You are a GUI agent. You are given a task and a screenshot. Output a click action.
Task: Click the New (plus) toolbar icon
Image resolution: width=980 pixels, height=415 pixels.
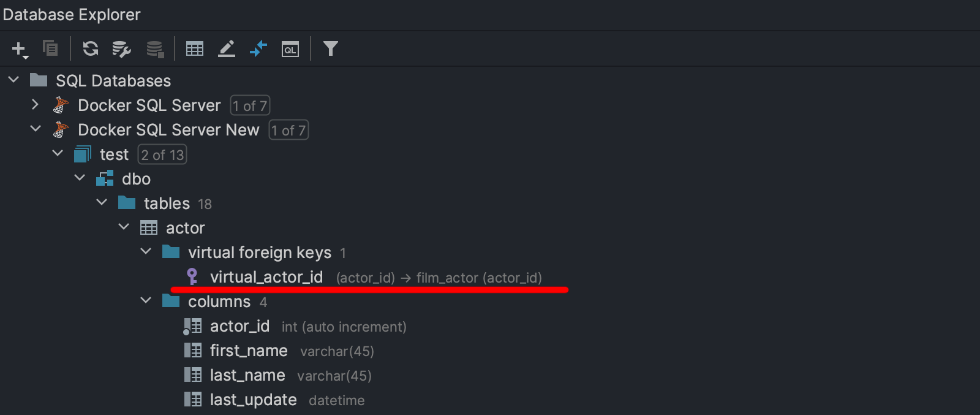click(x=20, y=49)
